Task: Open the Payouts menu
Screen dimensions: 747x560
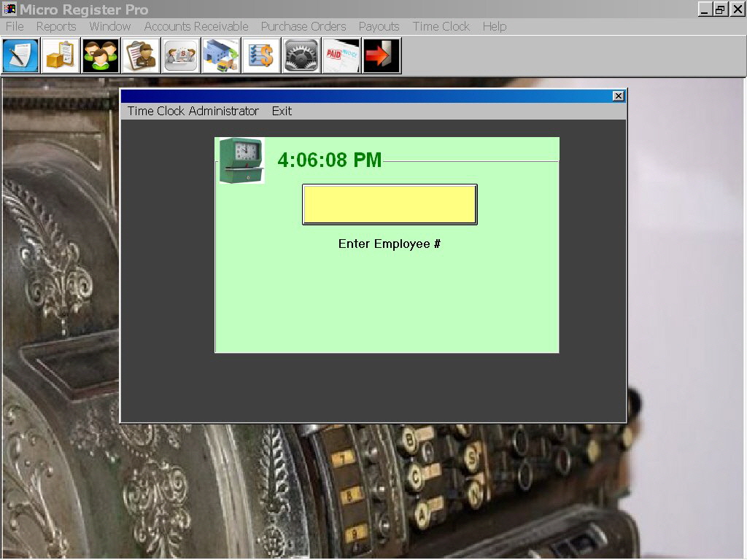Action: coord(379,27)
